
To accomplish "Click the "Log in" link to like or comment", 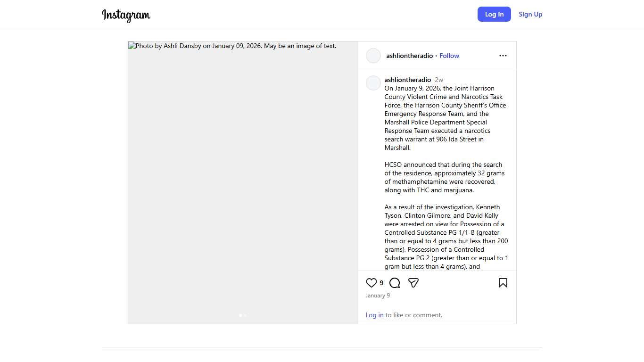I will click(374, 315).
